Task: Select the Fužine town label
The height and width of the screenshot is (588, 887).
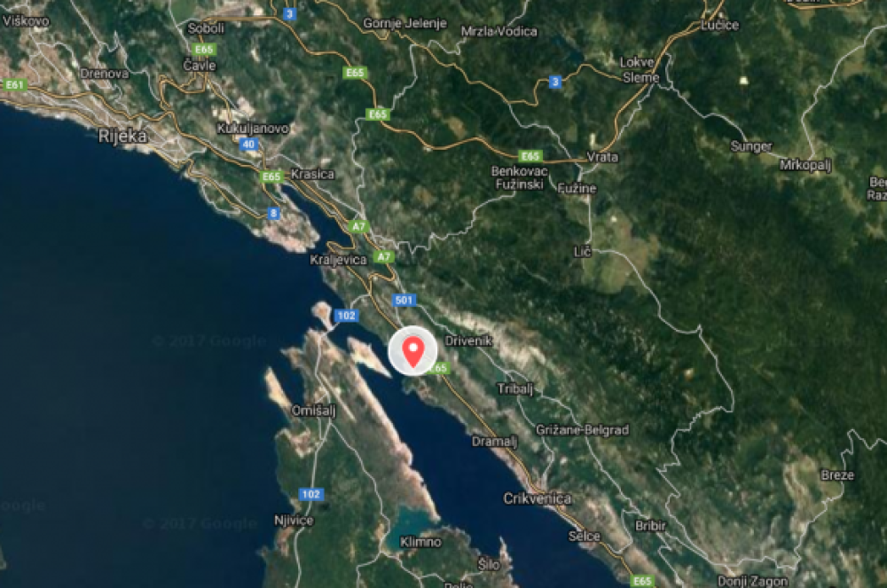Action: [x=577, y=188]
